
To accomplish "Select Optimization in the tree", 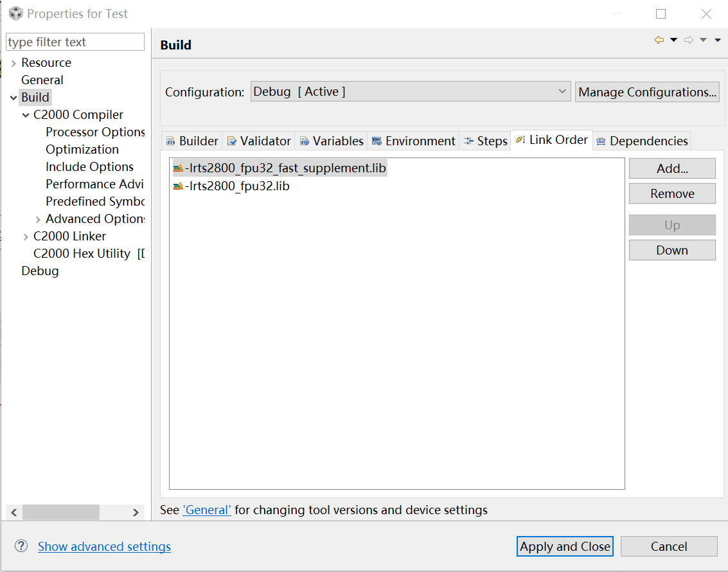I will pyautogui.click(x=82, y=149).
